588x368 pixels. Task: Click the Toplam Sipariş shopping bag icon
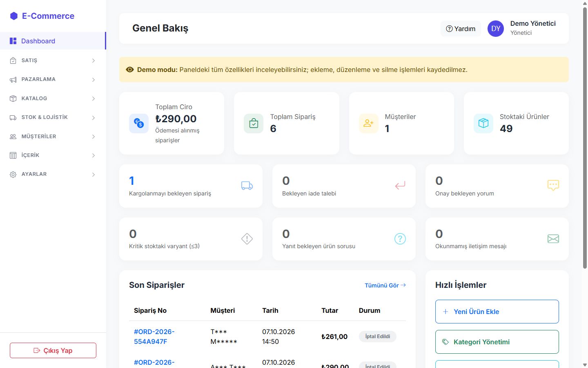click(x=254, y=123)
